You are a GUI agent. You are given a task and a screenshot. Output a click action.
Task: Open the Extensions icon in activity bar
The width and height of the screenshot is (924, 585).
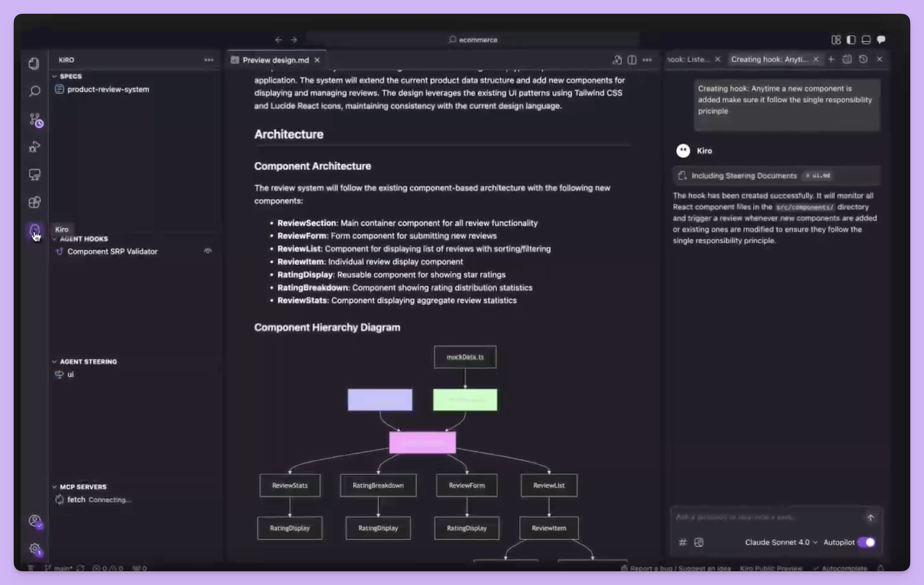(34, 202)
